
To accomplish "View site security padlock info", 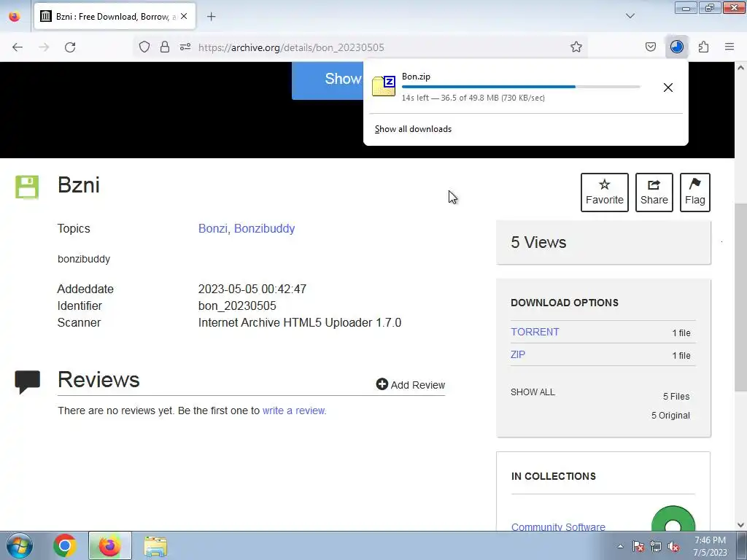I will 165,47.
